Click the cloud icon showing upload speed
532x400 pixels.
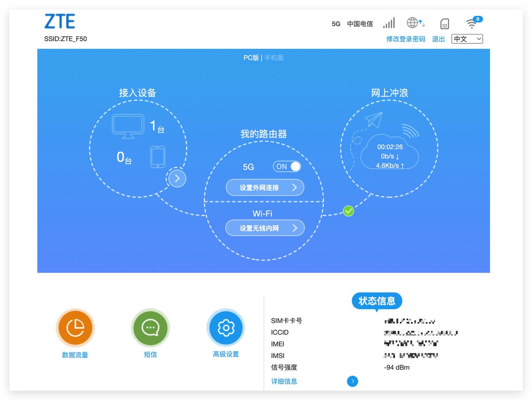point(389,153)
